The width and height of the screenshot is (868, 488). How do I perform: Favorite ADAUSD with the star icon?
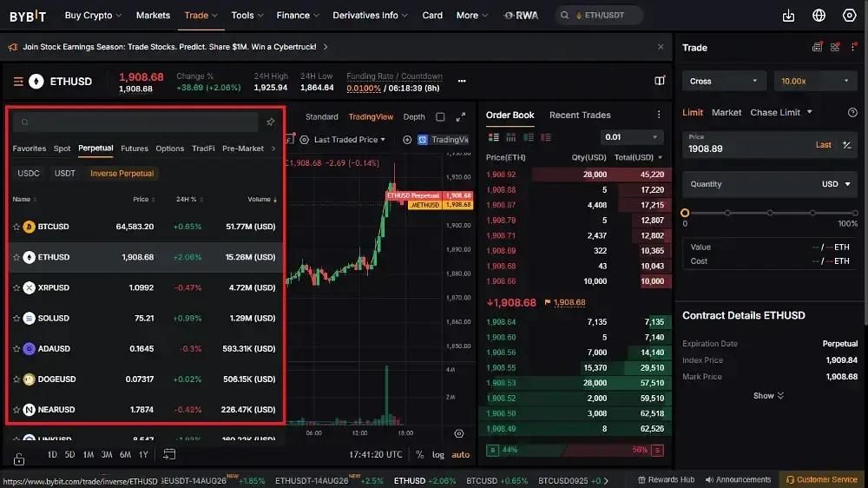point(16,348)
